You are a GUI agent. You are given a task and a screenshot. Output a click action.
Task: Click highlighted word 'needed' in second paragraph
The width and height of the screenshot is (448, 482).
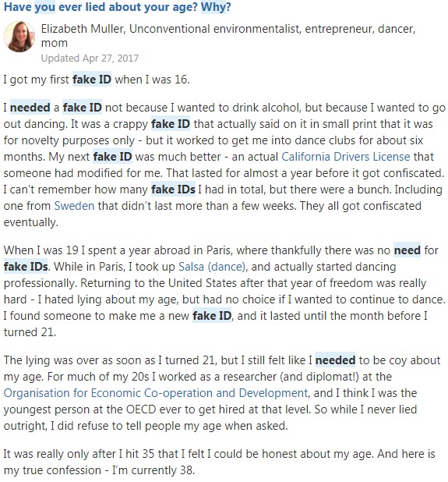click(x=30, y=108)
